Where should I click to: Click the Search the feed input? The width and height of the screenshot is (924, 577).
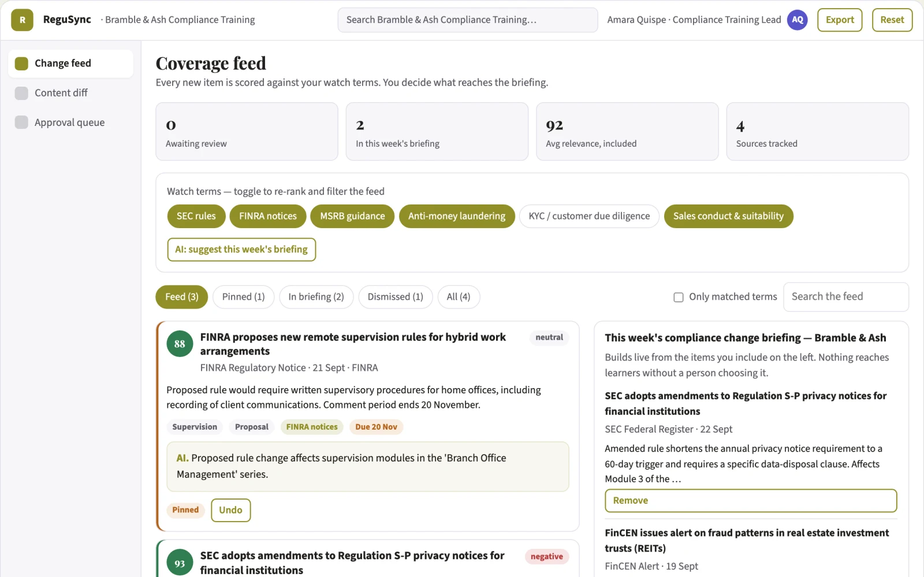(x=846, y=297)
